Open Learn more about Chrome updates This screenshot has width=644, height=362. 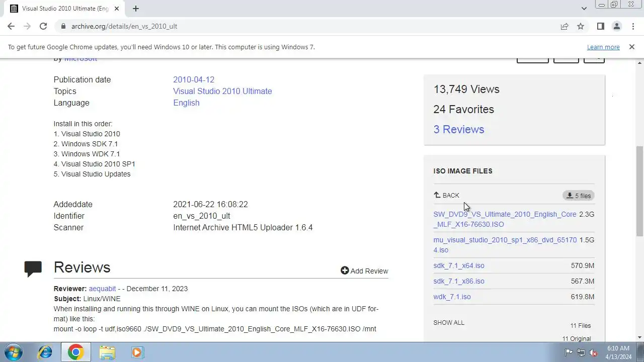tap(603, 47)
